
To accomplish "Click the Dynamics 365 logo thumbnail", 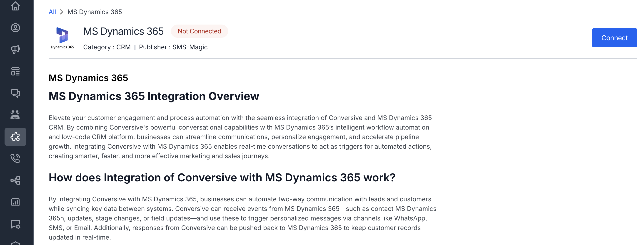I will 62,38.
